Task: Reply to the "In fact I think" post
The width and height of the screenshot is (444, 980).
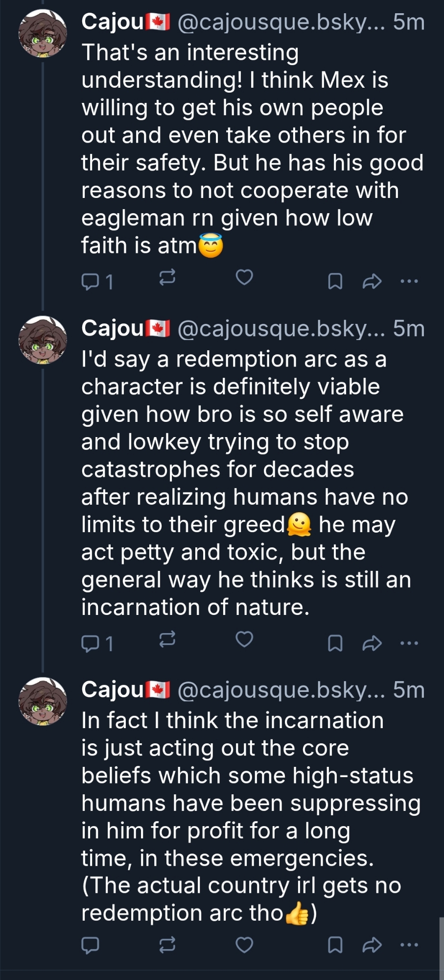Action: (x=91, y=945)
